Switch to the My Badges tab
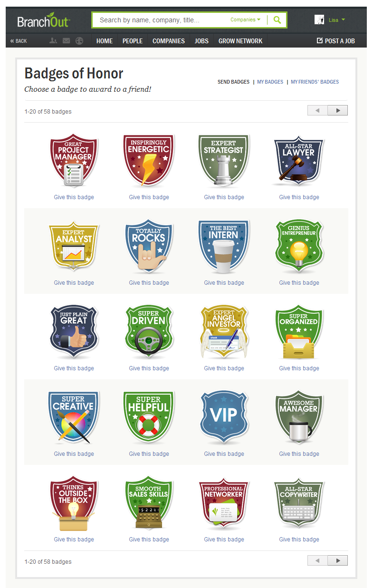Viewport: 373px width, 588px height. [270, 82]
